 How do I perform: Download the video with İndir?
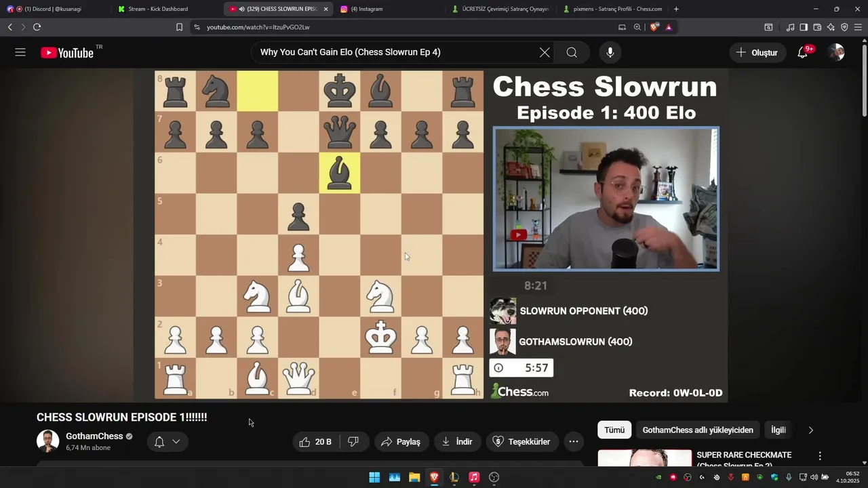click(457, 441)
